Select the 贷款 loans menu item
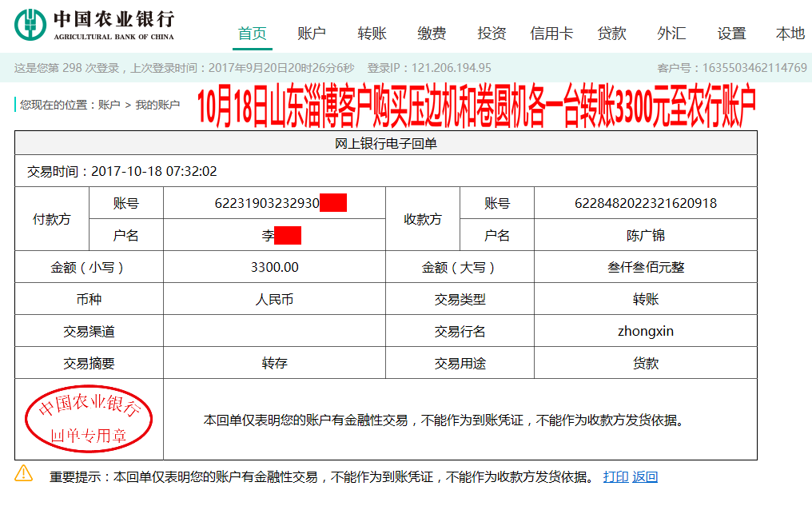This screenshot has height=510, width=812. click(x=611, y=34)
